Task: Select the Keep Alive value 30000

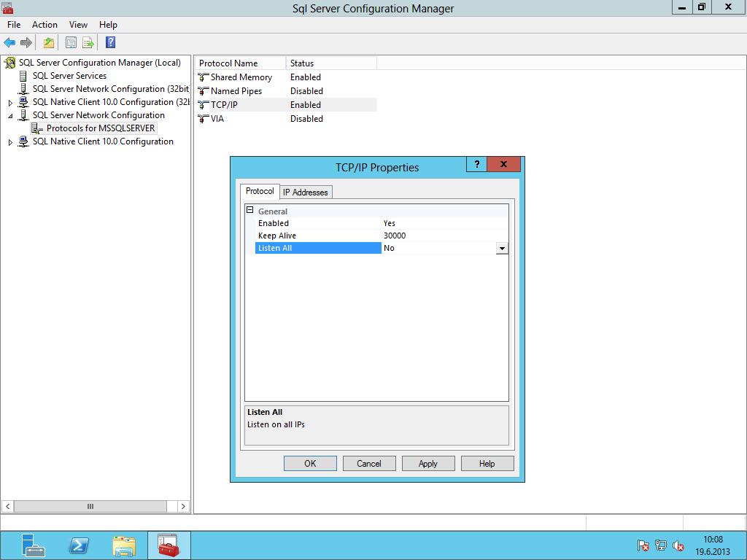Action: coord(395,236)
